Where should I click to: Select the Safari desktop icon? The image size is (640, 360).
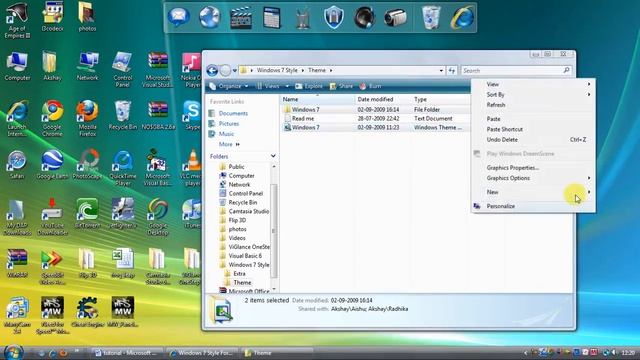[17, 165]
